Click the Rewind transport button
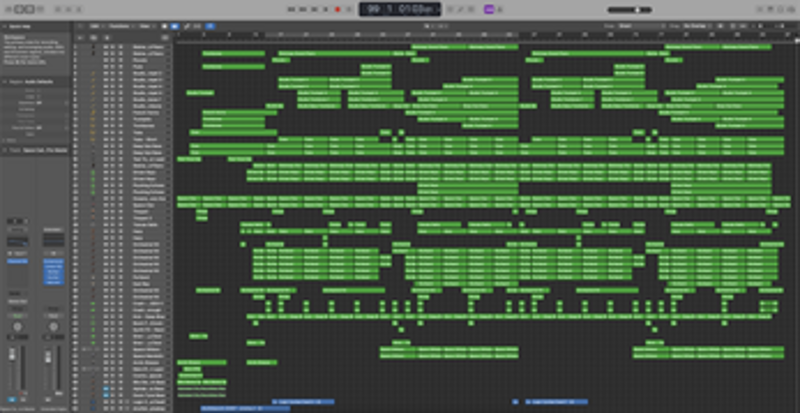 point(292,9)
